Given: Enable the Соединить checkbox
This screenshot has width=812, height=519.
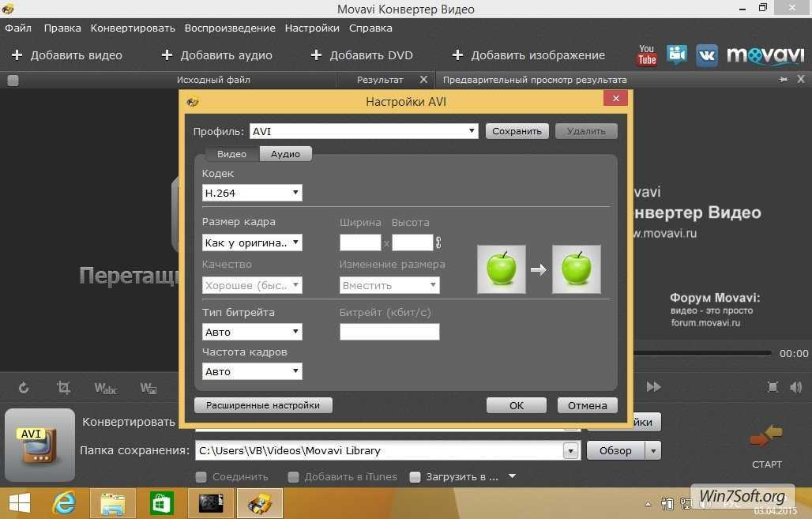Looking at the screenshot, I should click(x=201, y=476).
